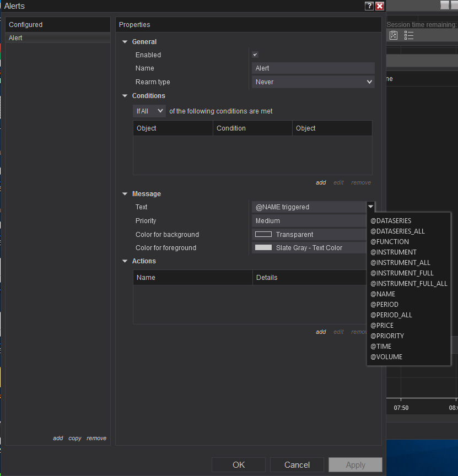Image resolution: width=458 pixels, height=476 pixels.
Task: Toggle the Enabled checkbox
Action: (x=255, y=55)
